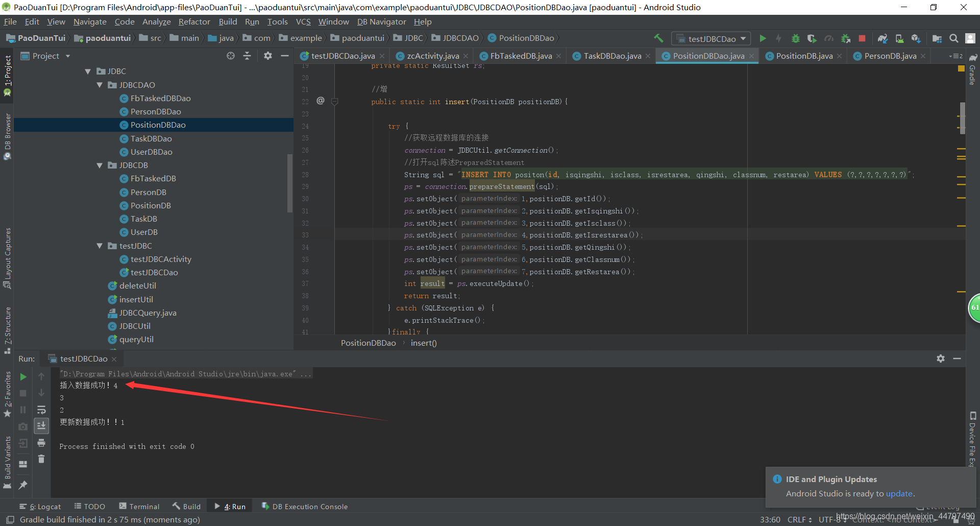
Task: Click the Debug bug icon in the toolbar
Action: click(x=795, y=38)
